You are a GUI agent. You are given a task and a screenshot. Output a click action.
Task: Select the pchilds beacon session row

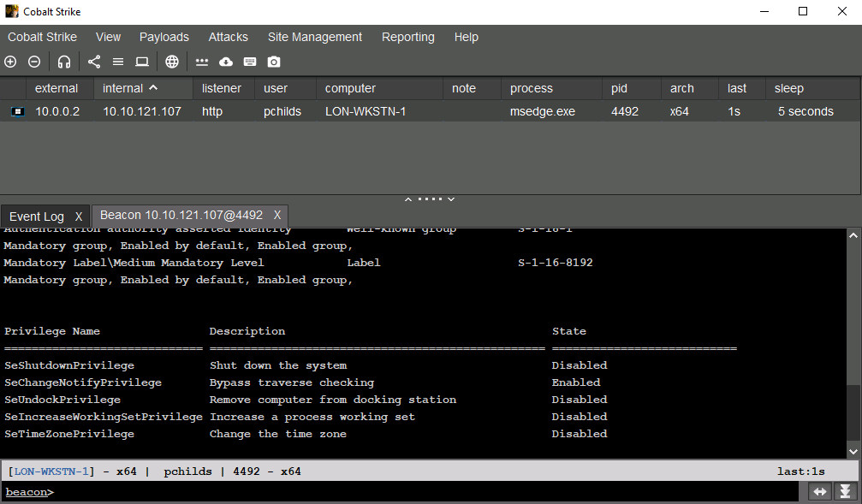pos(282,111)
